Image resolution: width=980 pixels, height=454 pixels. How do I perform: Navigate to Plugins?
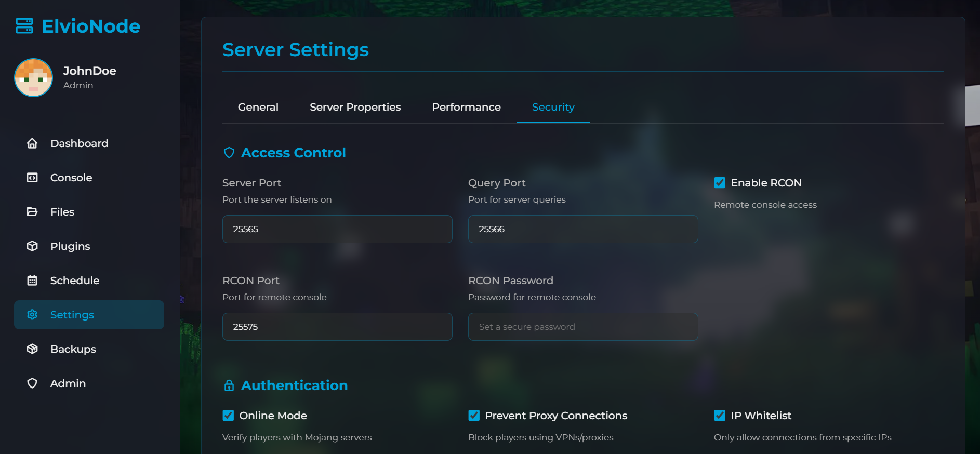coord(89,246)
